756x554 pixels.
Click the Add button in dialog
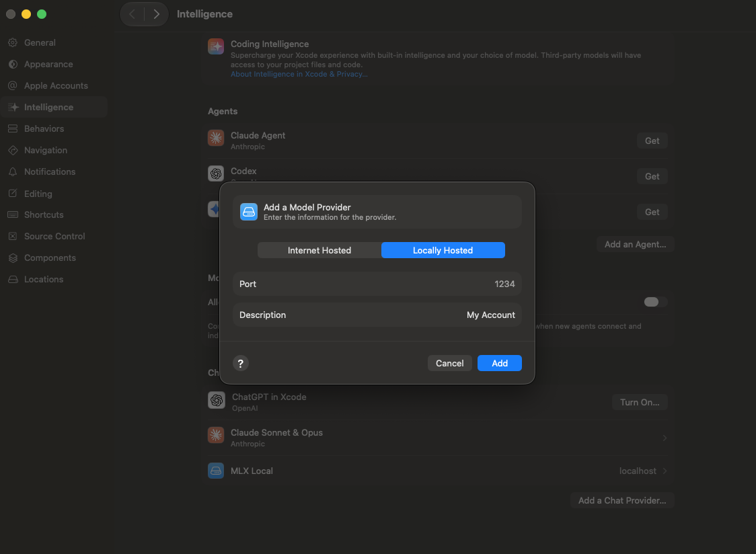[500, 363]
